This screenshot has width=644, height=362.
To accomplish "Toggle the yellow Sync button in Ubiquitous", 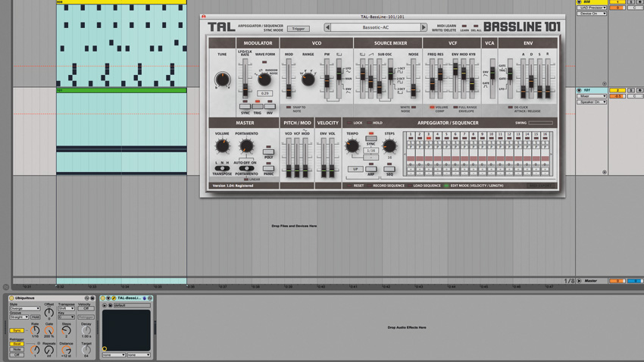I will tap(17, 330).
